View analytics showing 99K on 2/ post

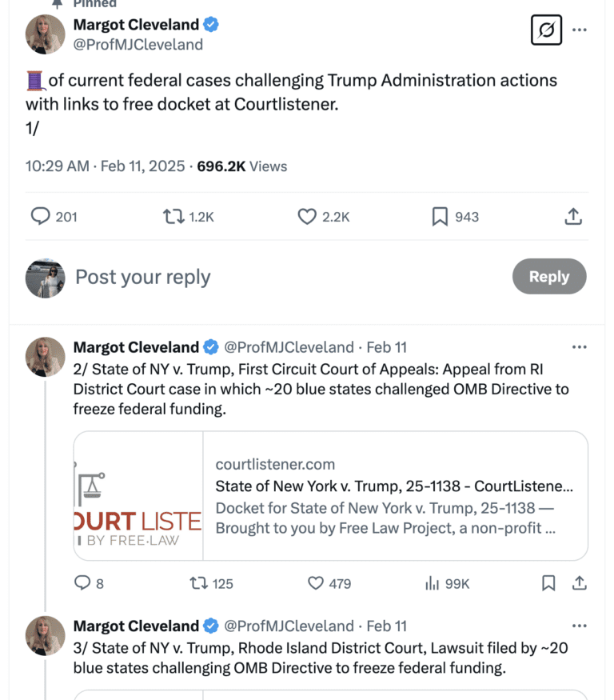tap(447, 583)
